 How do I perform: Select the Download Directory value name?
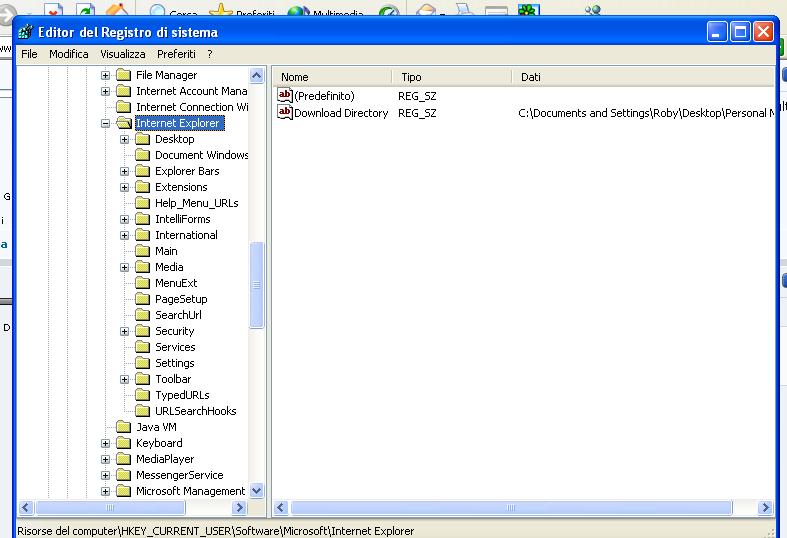(x=341, y=113)
